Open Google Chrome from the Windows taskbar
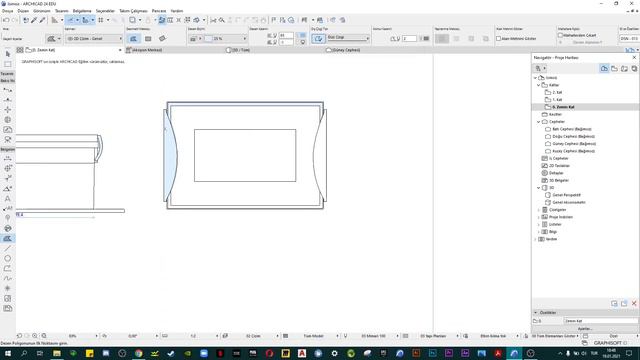Screen dimensions: 640x360 point(138,353)
